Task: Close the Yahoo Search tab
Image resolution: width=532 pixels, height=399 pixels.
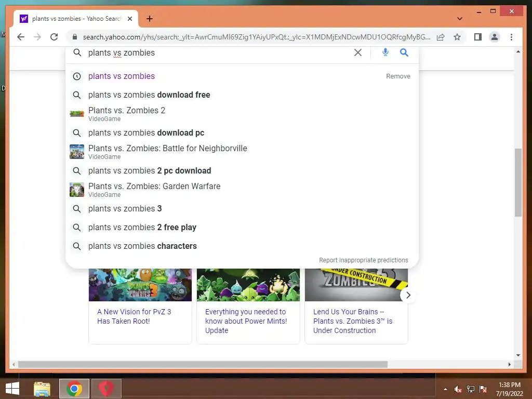Action: pyautogui.click(x=129, y=19)
